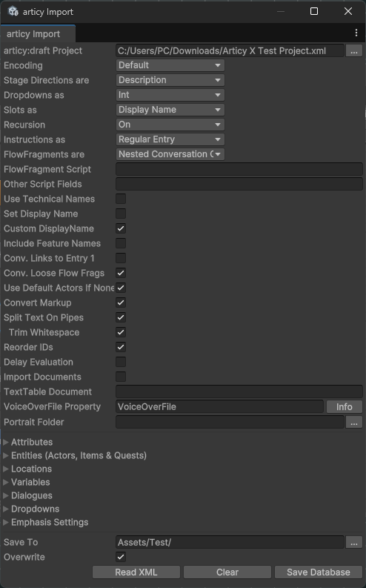The width and height of the screenshot is (366, 588).
Task: Click the articy Import window icon
Action: pos(13,12)
